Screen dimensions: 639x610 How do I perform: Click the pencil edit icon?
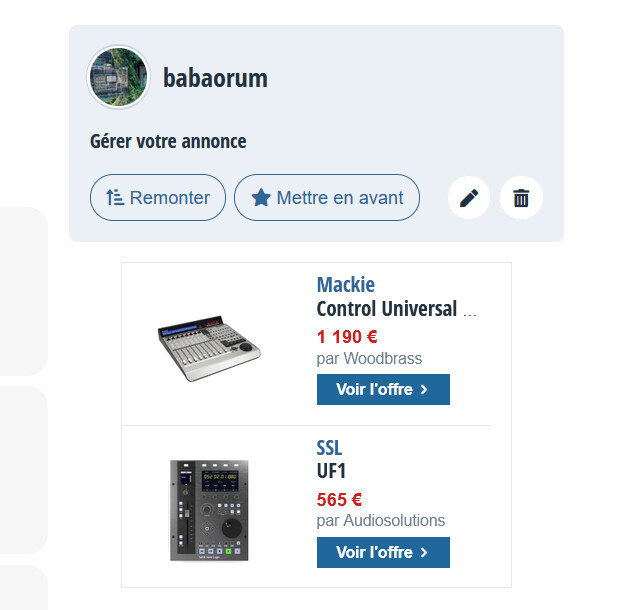pyautogui.click(x=469, y=198)
